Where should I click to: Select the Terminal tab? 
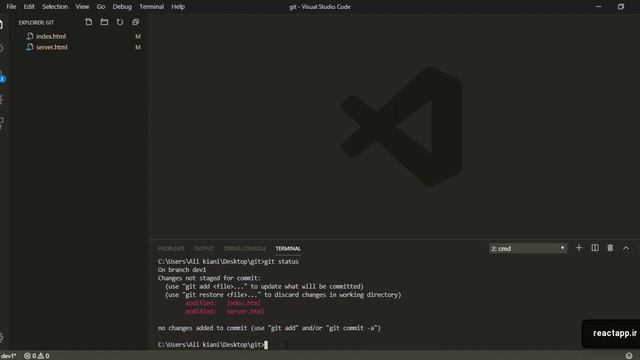pyautogui.click(x=288, y=249)
